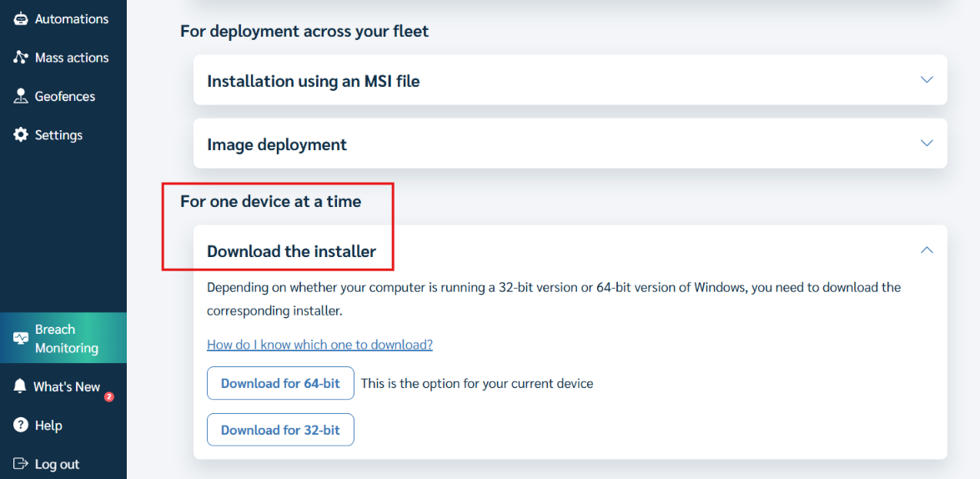Click the Settings gear icon
This screenshot has height=479, width=980.
tap(21, 134)
